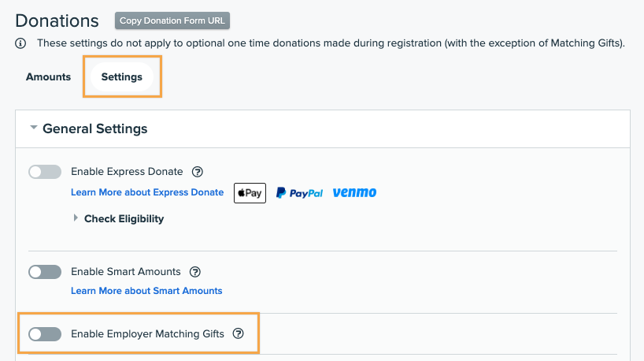Select the Settings tab

[x=122, y=77]
